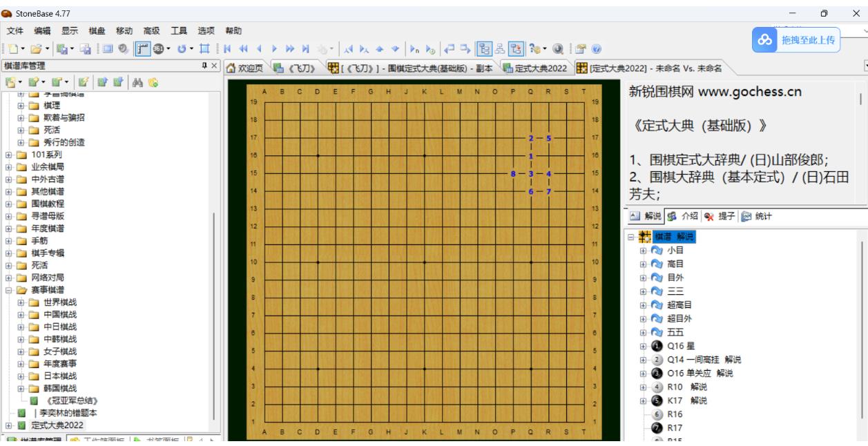Viewport: 868px width, 446px height.
Task: Select the 定式大典2022 library item
Action: pos(57,425)
